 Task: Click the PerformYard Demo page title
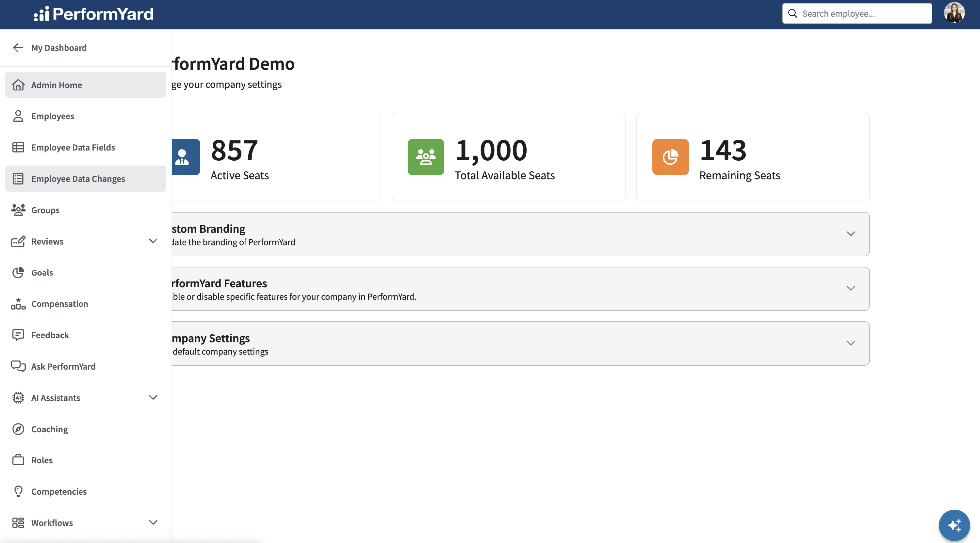point(233,63)
